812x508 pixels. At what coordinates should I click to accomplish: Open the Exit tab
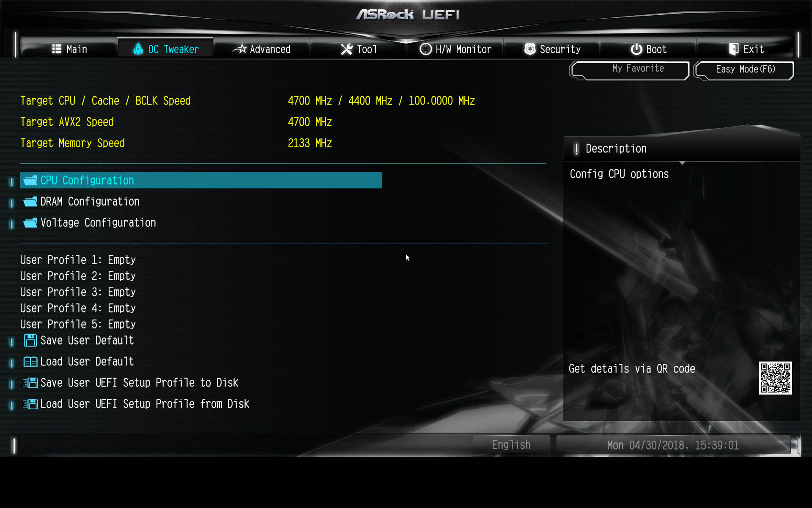pyautogui.click(x=746, y=49)
